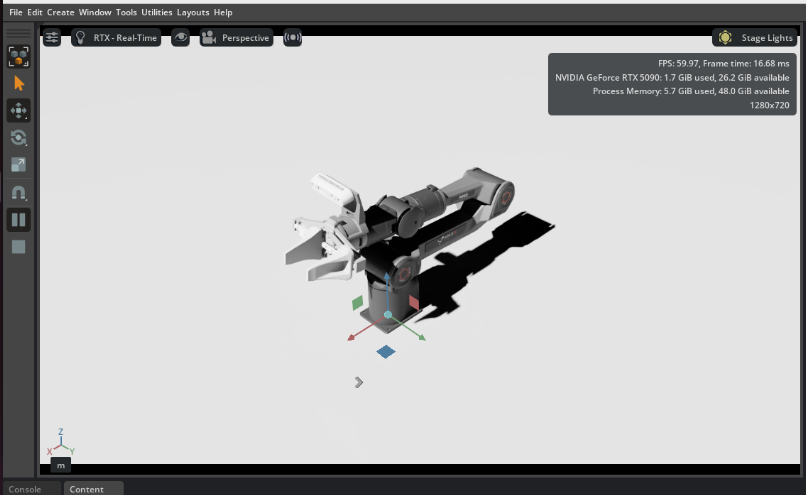Image resolution: width=806 pixels, height=495 pixels.
Task: Click the FPS and frame time readout
Action: pos(723,64)
